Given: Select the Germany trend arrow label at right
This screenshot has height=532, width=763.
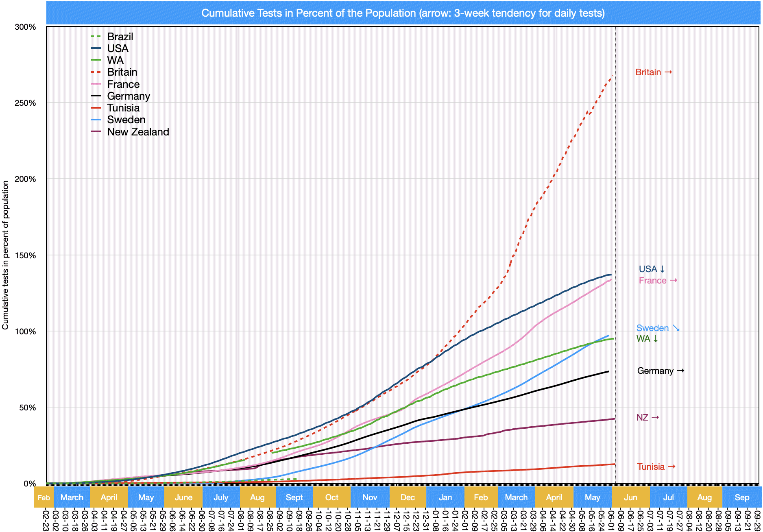Looking at the screenshot, I should click(660, 371).
